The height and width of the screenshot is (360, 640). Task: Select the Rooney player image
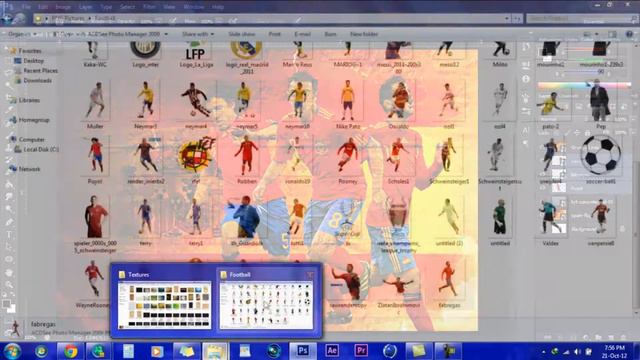click(348, 160)
